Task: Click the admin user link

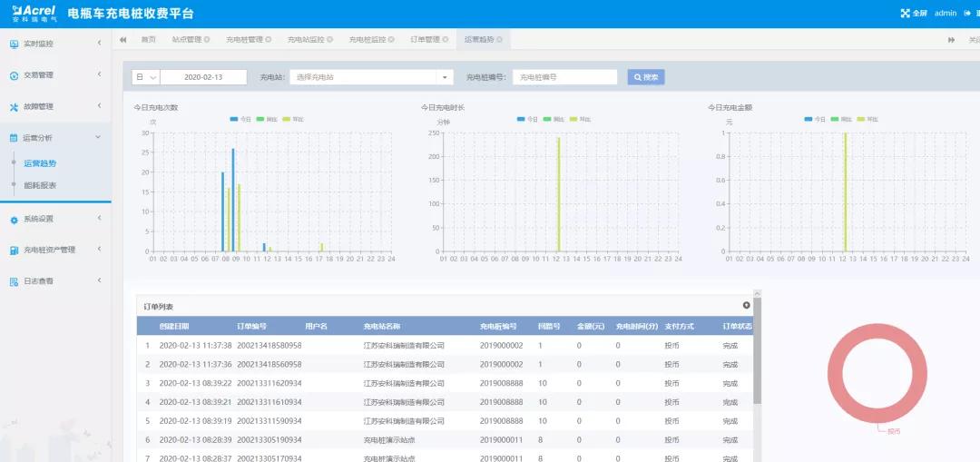Action: tap(946, 14)
